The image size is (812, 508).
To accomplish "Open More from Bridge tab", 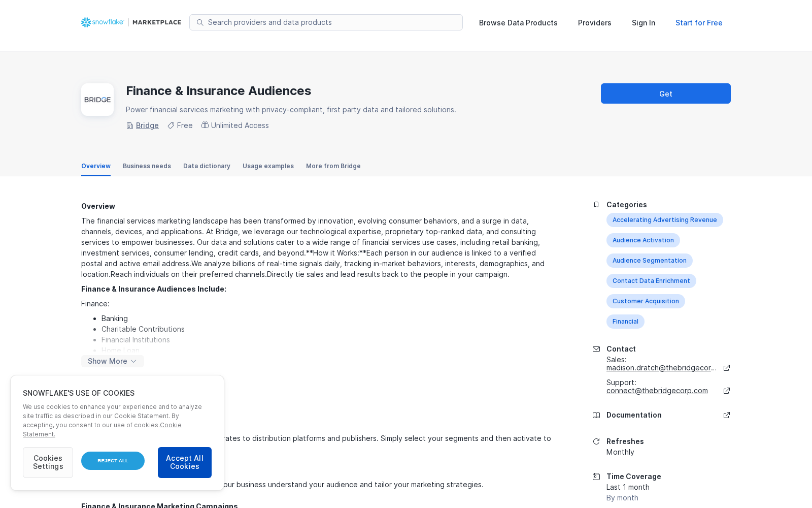I will [333, 166].
